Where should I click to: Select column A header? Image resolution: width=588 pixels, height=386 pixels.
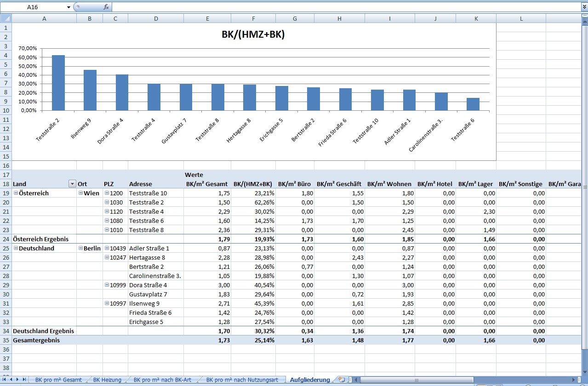[44, 18]
